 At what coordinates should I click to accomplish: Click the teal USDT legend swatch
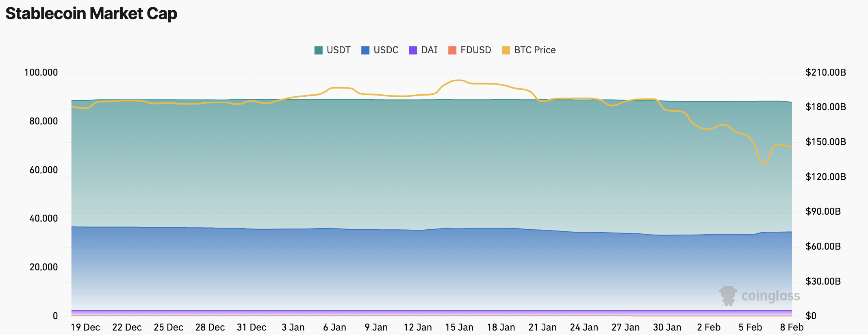[318, 50]
